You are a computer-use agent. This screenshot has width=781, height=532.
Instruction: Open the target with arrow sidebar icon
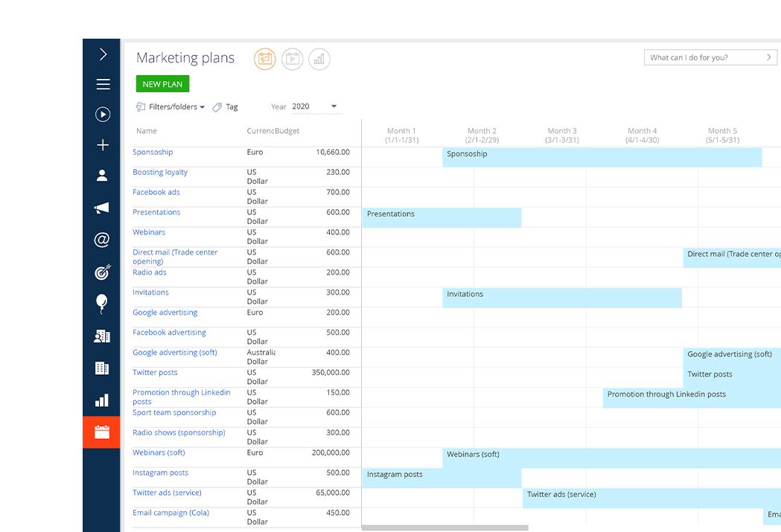(x=103, y=272)
